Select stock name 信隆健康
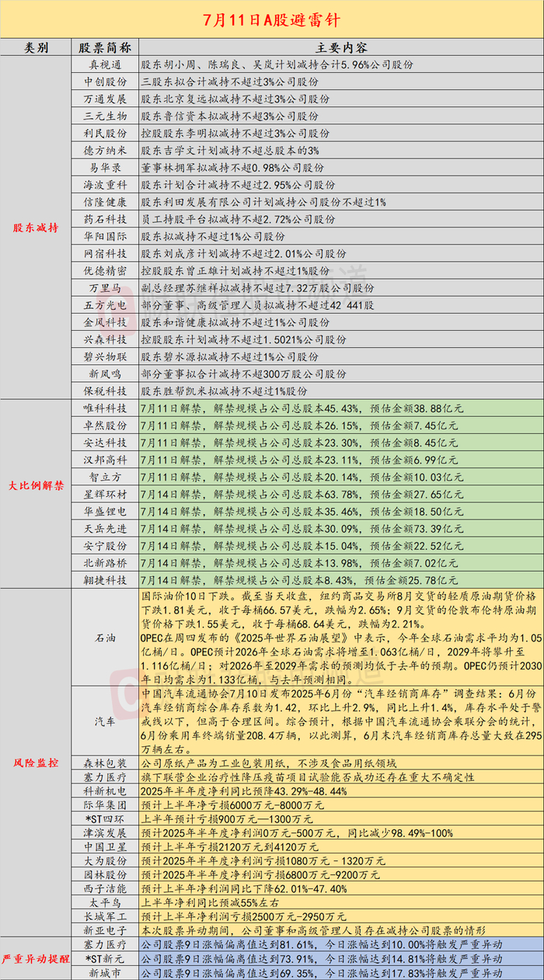544x980 pixels. tap(105, 202)
